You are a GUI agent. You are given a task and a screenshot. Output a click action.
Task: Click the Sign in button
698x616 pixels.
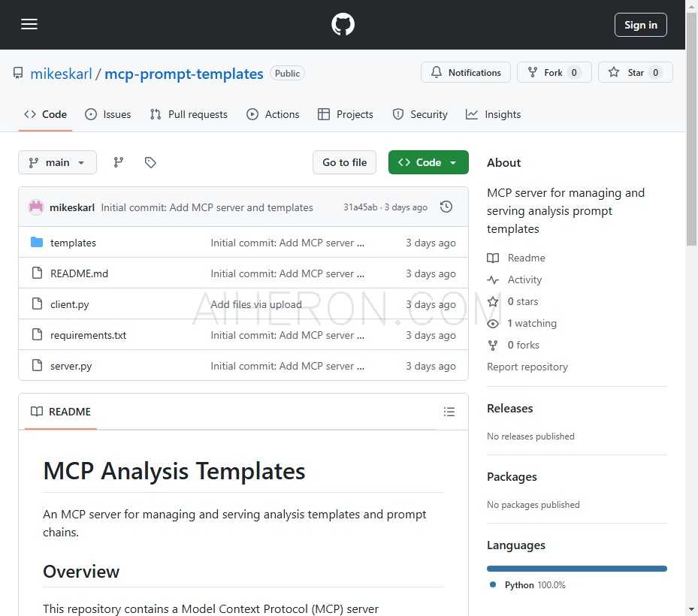[640, 24]
